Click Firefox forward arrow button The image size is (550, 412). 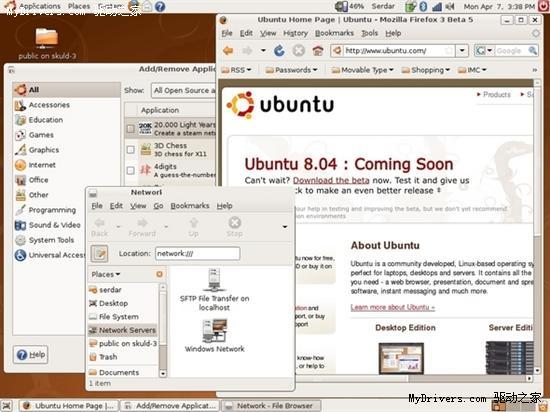point(247,51)
